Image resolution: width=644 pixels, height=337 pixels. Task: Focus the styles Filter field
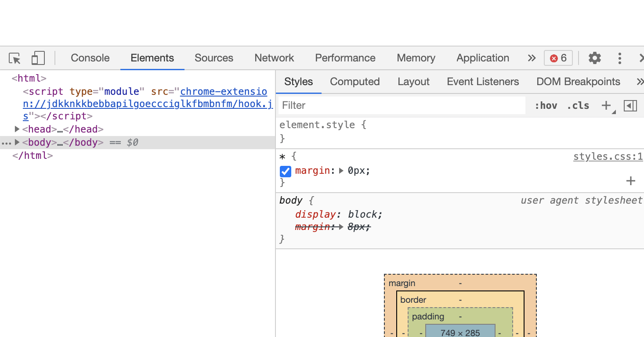pyautogui.click(x=402, y=105)
